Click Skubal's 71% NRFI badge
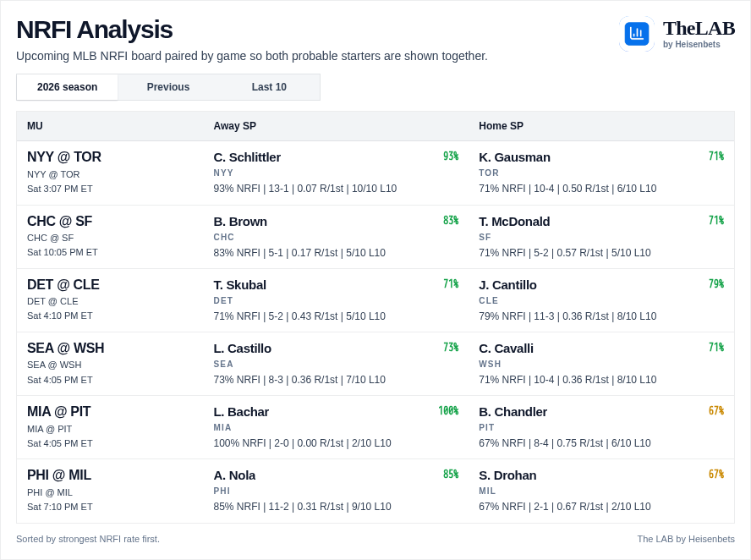 tap(451, 284)
